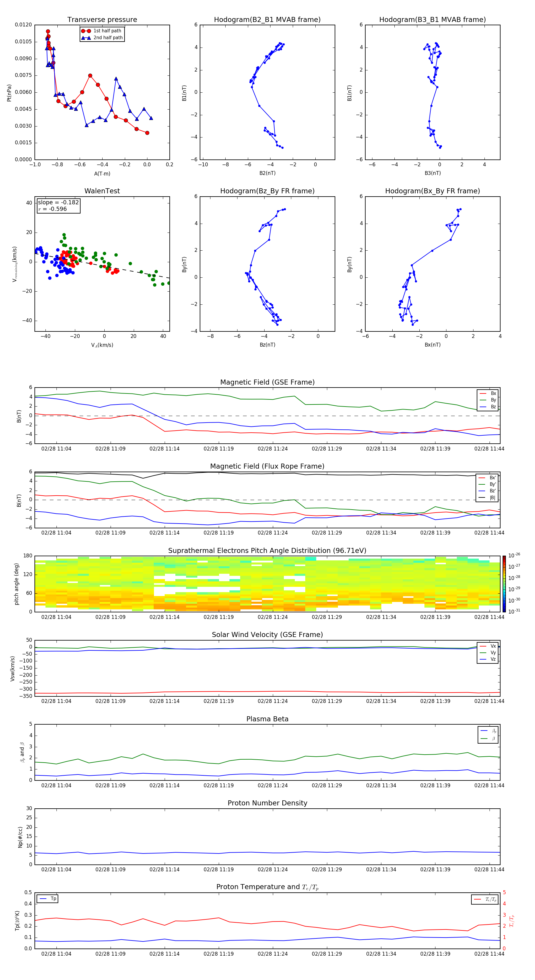Click the "Hodogram(B3_B1 MVAB frame)" title
Screen dimensions: 535x980
point(432,20)
